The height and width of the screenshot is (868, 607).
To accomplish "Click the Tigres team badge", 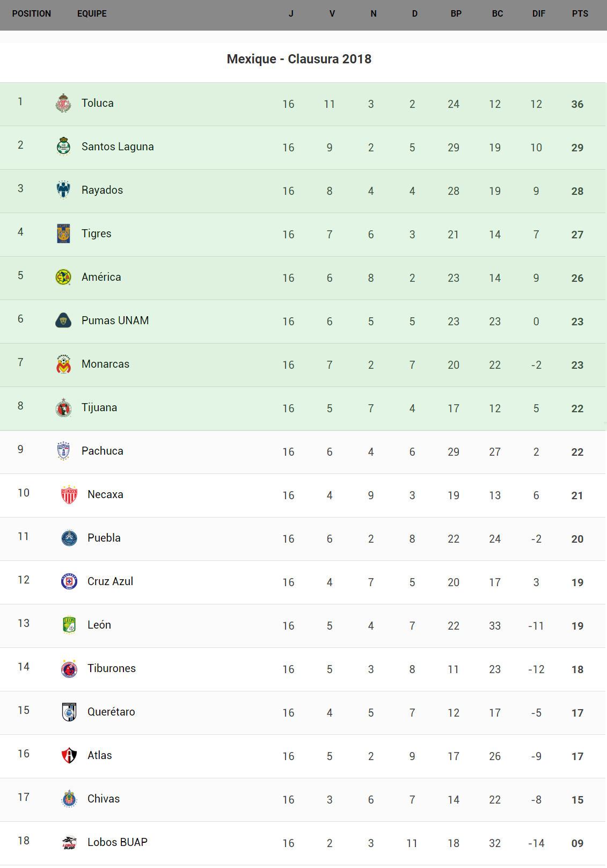I will click(63, 234).
